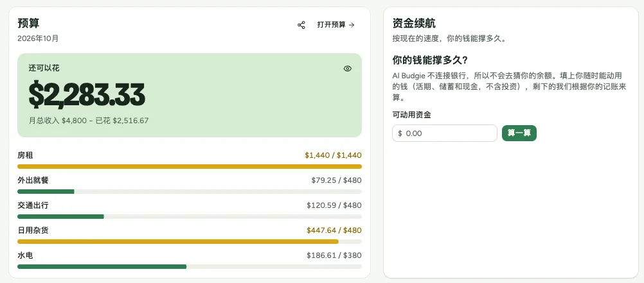Click the 资金续航 card title
The image size is (644, 283).
pyautogui.click(x=414, y=23)
